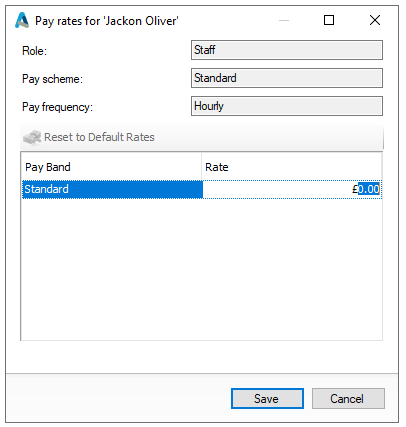This screenshot has height=427, width=406.
Task: Save the pay rates
Action: (x=267, y=398)
